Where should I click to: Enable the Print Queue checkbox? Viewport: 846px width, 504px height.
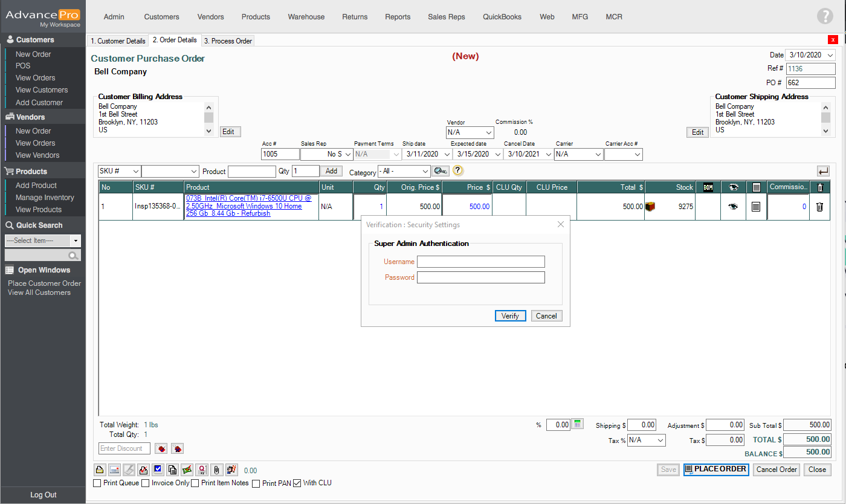point(97,483)
